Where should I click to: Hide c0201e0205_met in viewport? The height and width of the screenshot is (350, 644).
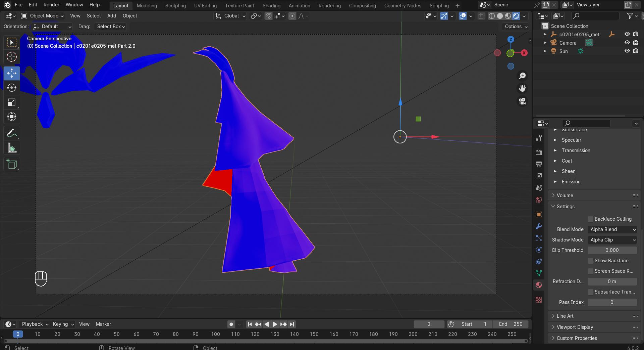point(627,34)
